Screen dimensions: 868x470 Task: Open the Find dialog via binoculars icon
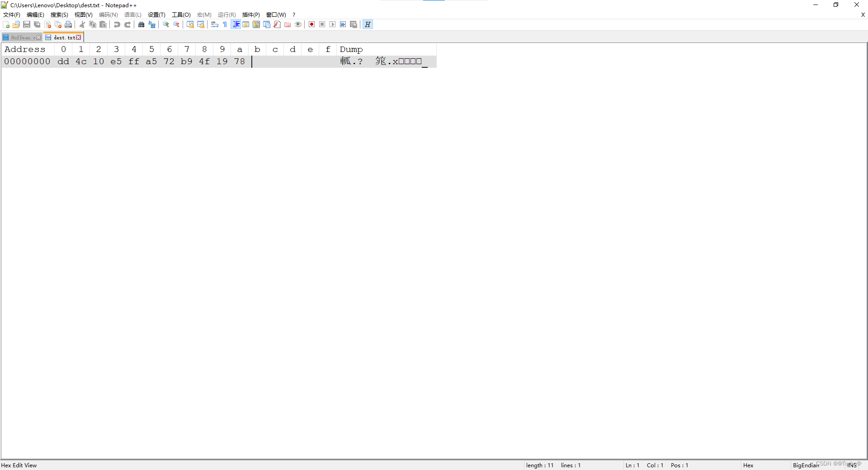pos(141,24)
